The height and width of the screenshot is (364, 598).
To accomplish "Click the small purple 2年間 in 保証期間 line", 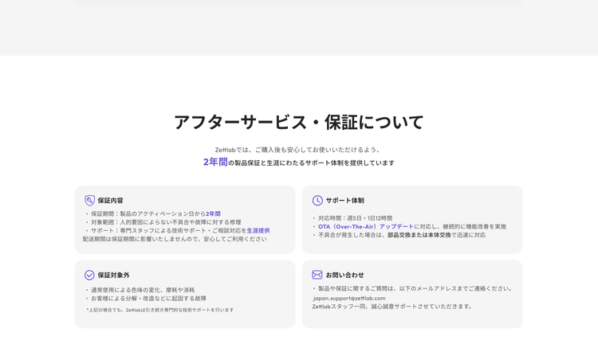I will pyautogui.click(x=213, y=213).
